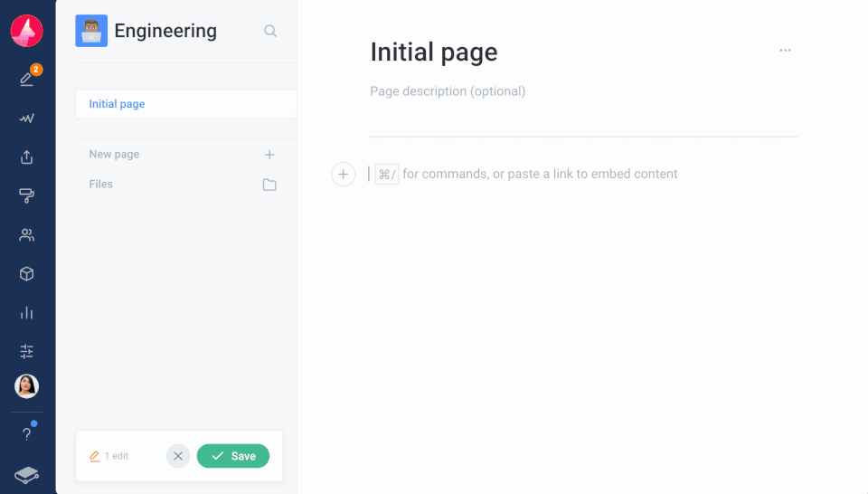Open the help question mark icon
This screenshot has width=868, height=494.
click(27, 434)
